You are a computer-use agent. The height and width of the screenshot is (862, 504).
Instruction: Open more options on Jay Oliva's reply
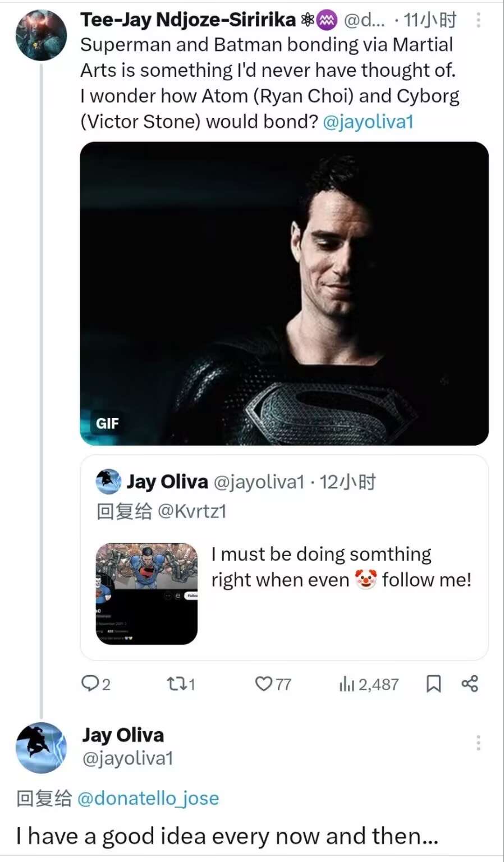coord(478,743)
